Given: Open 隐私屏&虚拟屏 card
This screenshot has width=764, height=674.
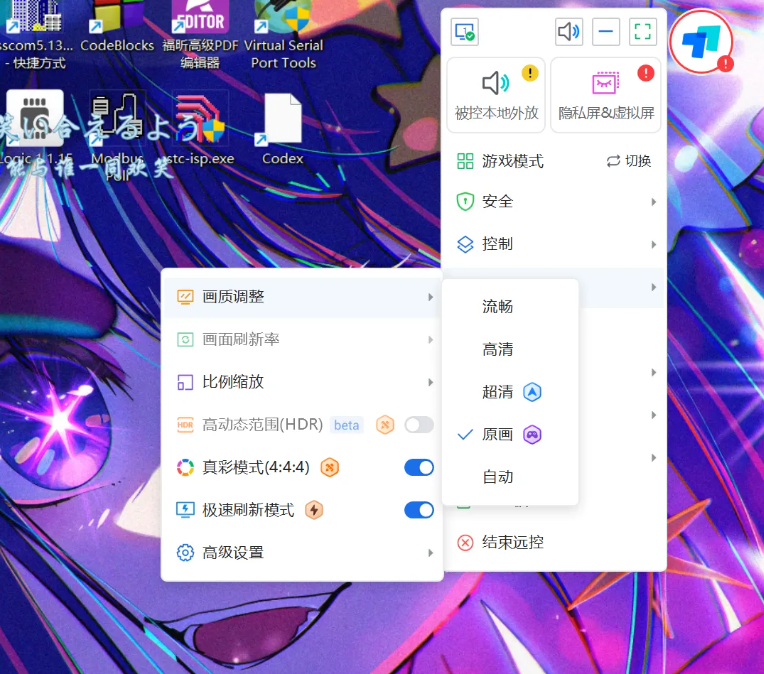Looking at the screenshot, I should (x=606, y=95).
